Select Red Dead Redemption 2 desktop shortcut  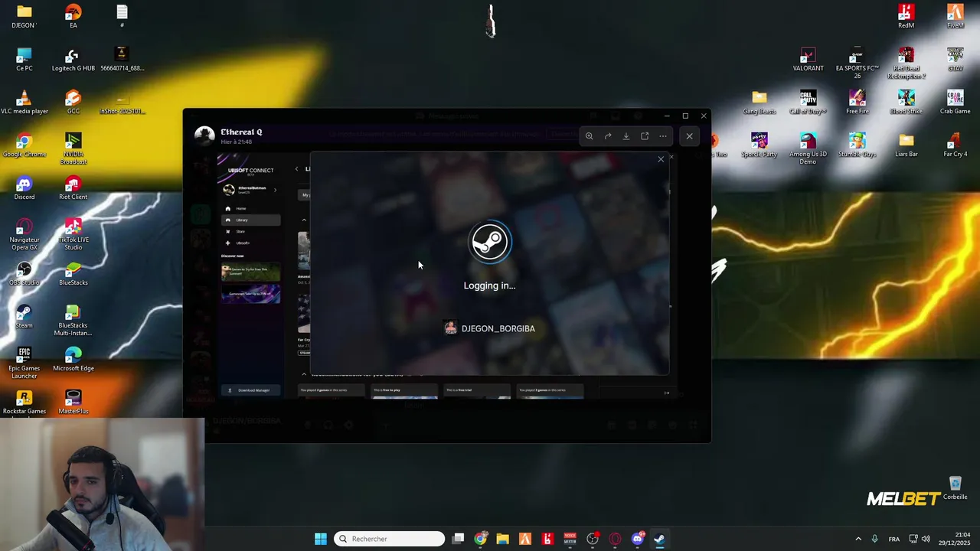[x=906, y=63]
